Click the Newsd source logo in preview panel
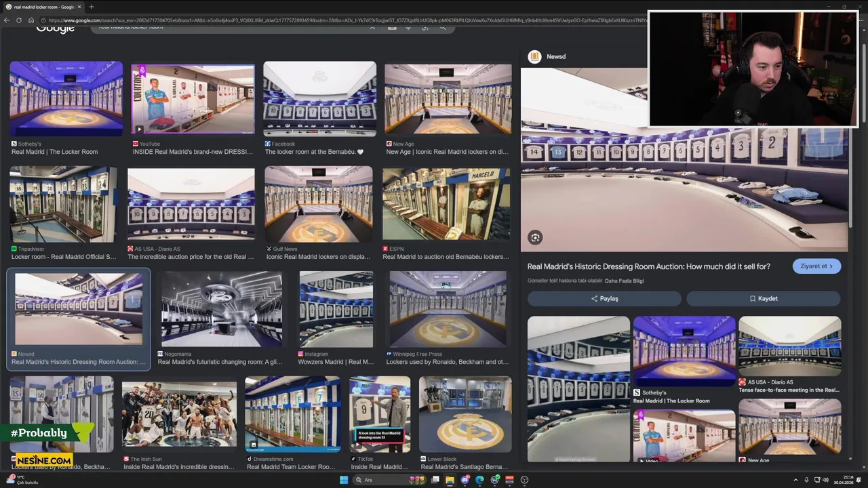Image resolution: width=868 pixels, height=488 pixels. click(534, 56)
